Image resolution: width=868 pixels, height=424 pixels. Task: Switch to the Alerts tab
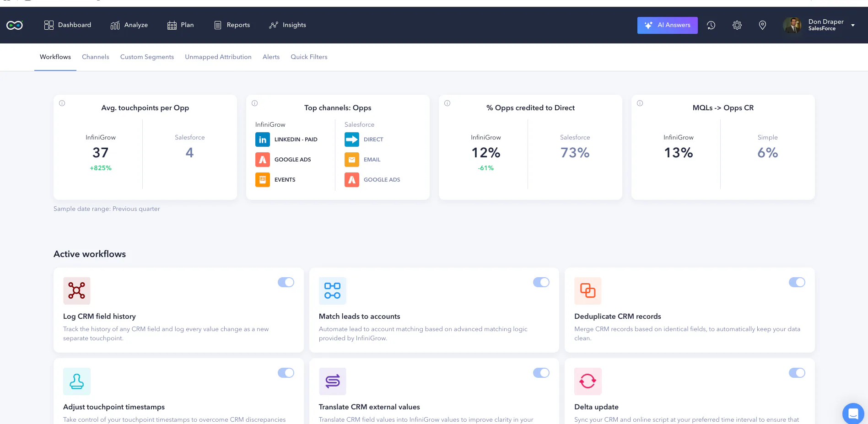pos(271,57)
